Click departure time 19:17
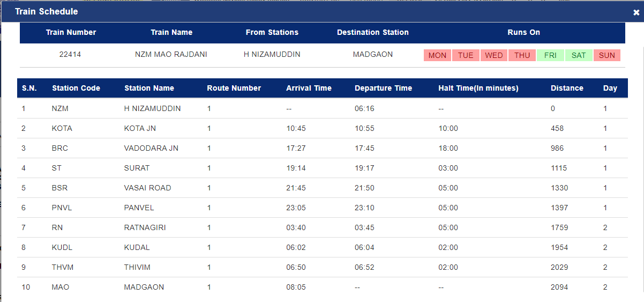Screen dimensions: 644x302 pyautogui.click(x=364, y=168)
